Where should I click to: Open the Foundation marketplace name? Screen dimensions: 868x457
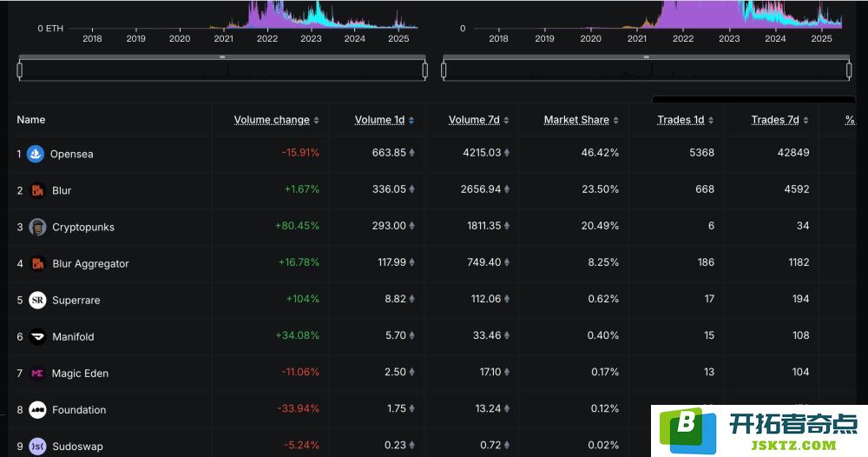tap(79, 410)
